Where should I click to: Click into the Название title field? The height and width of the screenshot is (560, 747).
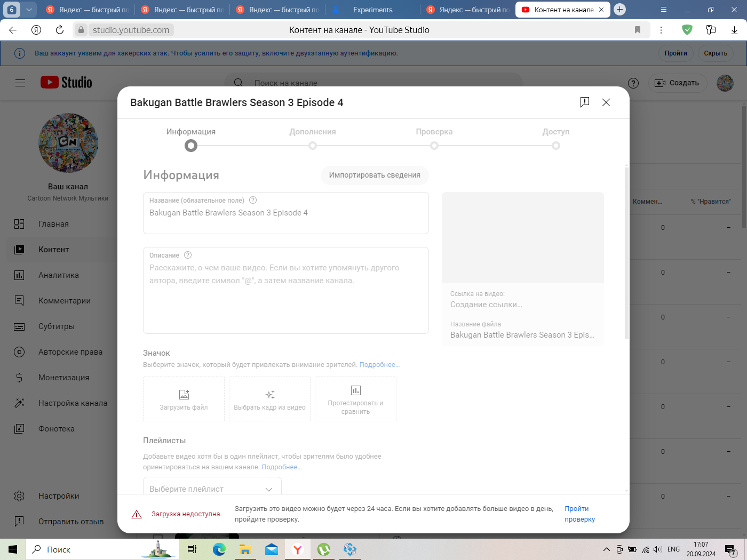(x=286, y=213)
